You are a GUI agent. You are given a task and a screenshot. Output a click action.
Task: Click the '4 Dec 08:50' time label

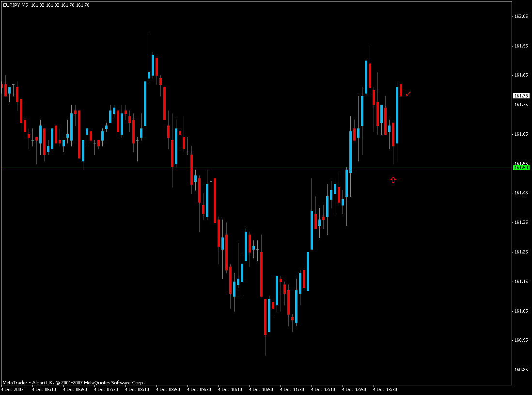pyautogui.click(x=168, y=390)
